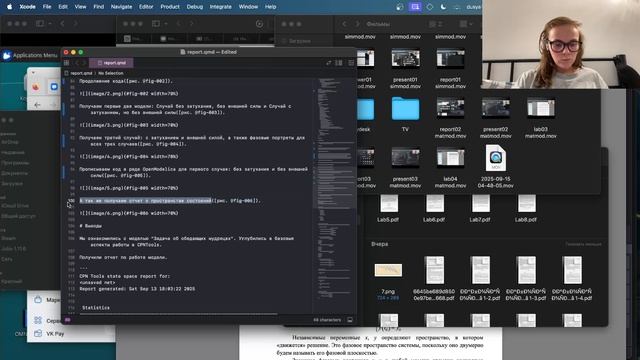
Task: Select the PDF file ending in 1-4.pdf
Action: tap(572, 270)
